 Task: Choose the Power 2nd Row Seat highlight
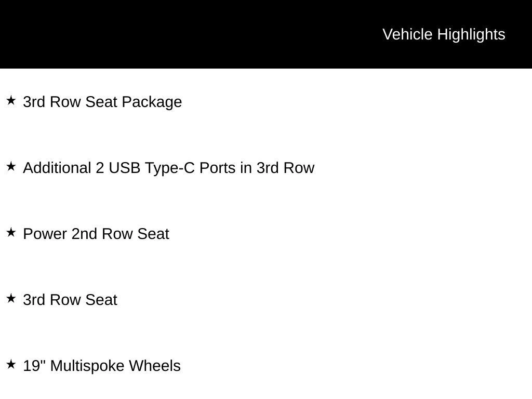[x=96, y=234]
